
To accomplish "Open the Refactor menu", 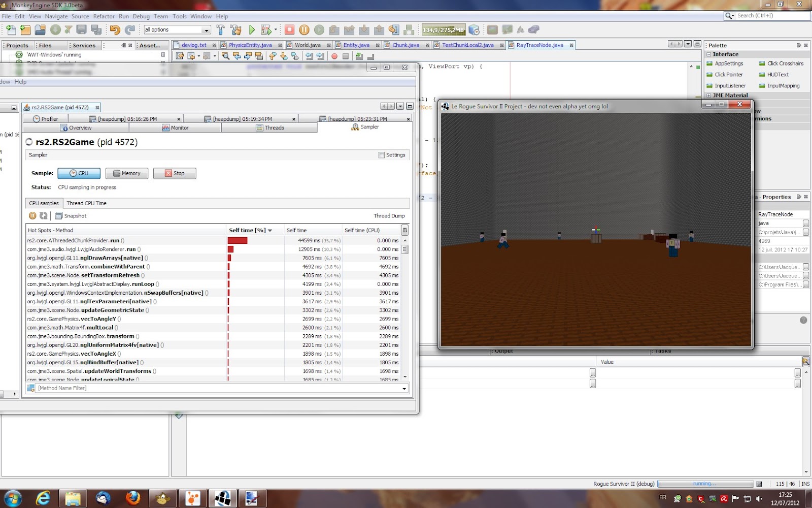I will [x=104, y=16].
